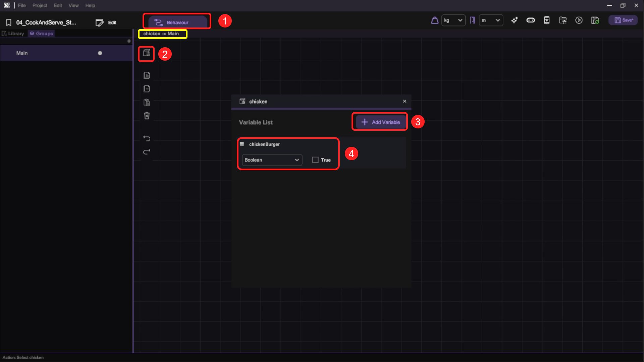Redo using the redo arrow
The width and height of the screenshot is (644, 362).
[x=147, y=152]
